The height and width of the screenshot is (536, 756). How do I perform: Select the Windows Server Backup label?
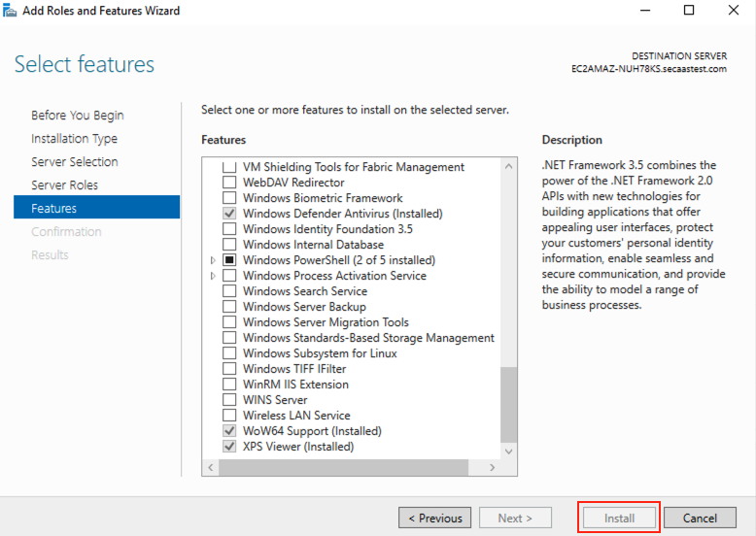coord(304,307)
